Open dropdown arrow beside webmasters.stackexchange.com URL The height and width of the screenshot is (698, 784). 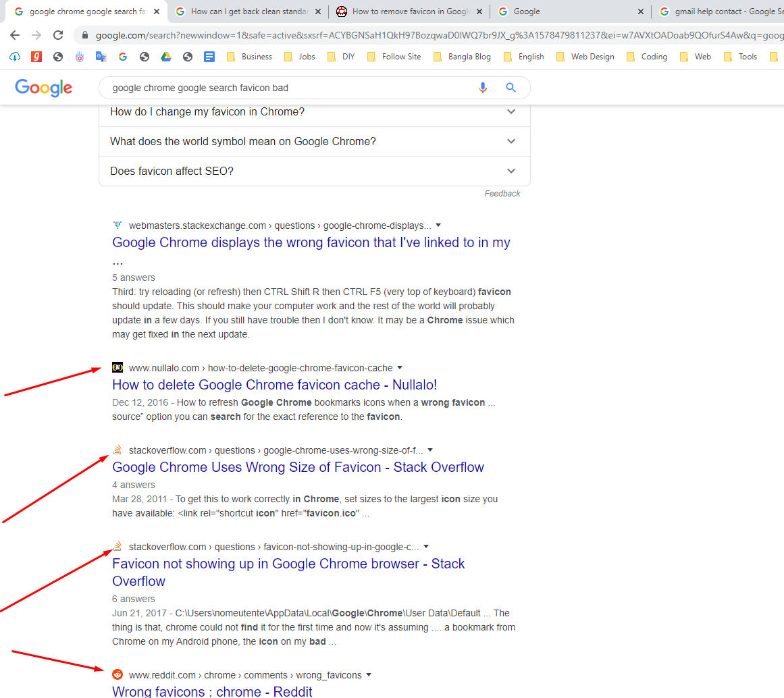coord(438,225)
